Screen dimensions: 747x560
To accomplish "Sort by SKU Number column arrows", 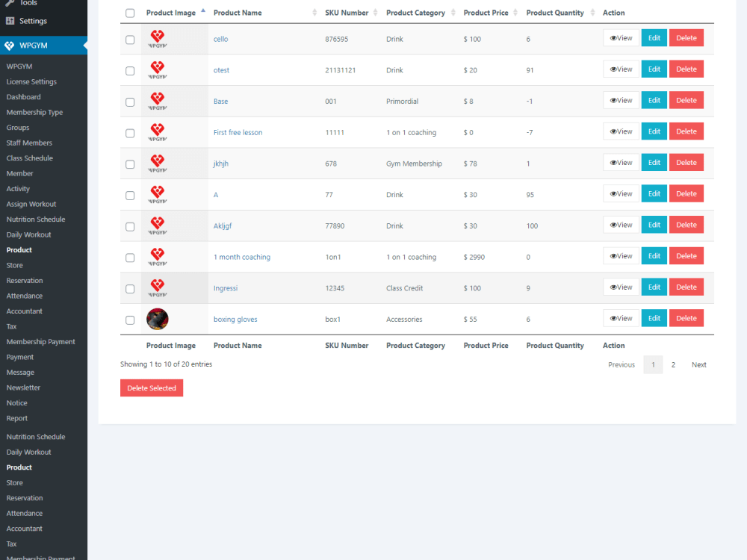I will (376, 13).
